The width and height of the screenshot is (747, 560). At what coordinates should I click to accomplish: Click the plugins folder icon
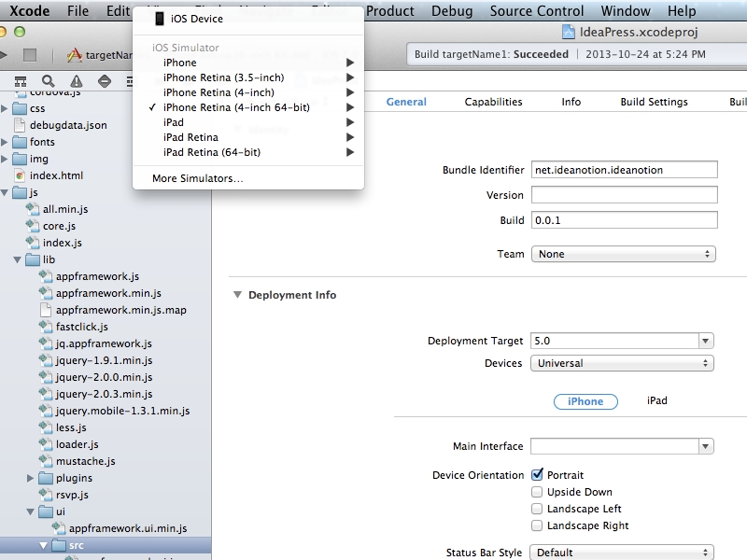[x=45, y=478]
